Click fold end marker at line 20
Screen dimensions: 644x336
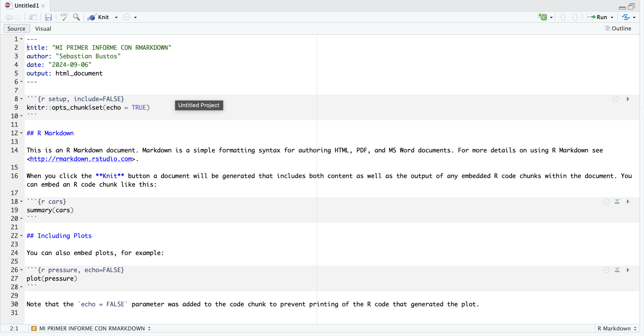coord(21,218)
